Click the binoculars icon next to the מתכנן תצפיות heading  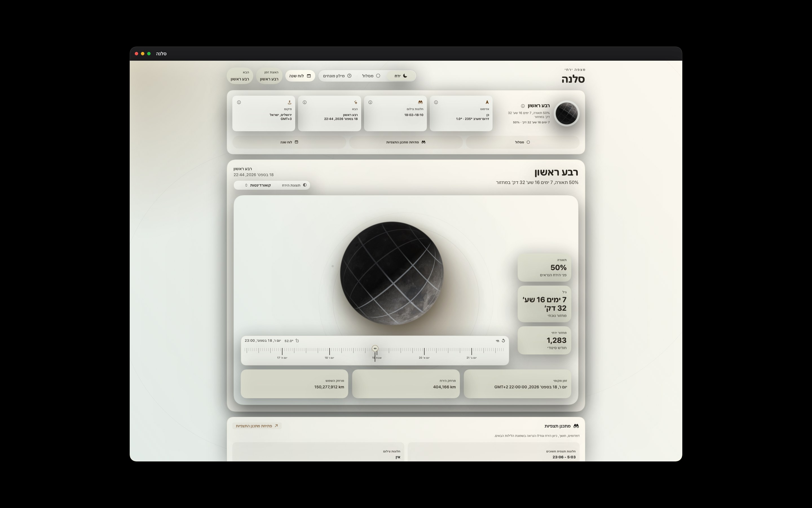(576, 426)
